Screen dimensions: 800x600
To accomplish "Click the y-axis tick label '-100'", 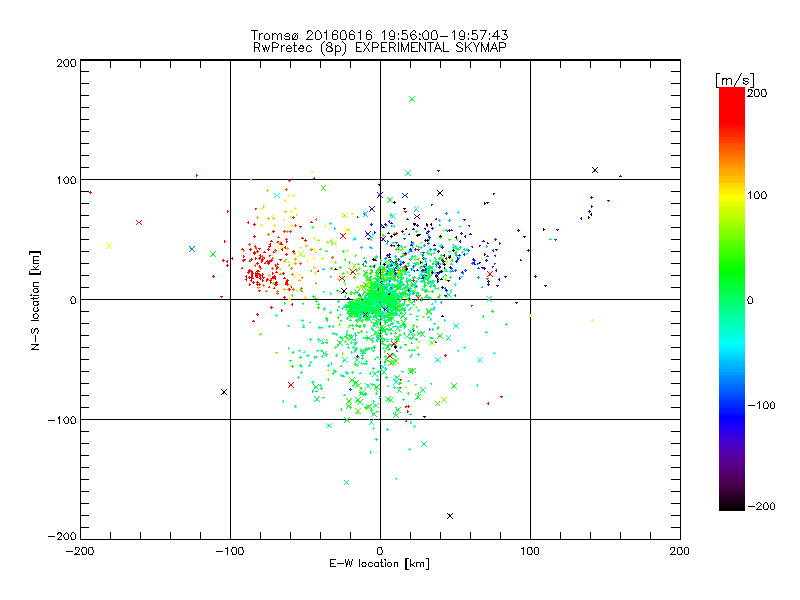I will (x=62, y=420).
